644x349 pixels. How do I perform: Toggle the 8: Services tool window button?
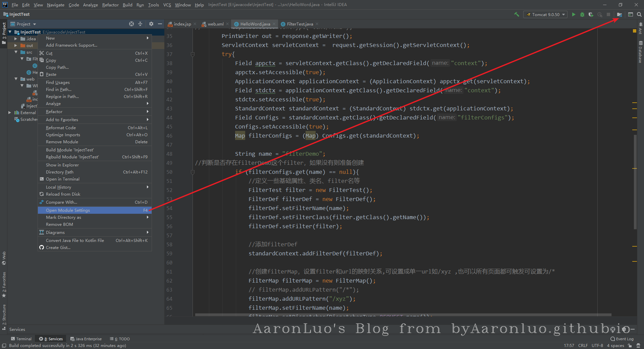click(x=51, y=339)
